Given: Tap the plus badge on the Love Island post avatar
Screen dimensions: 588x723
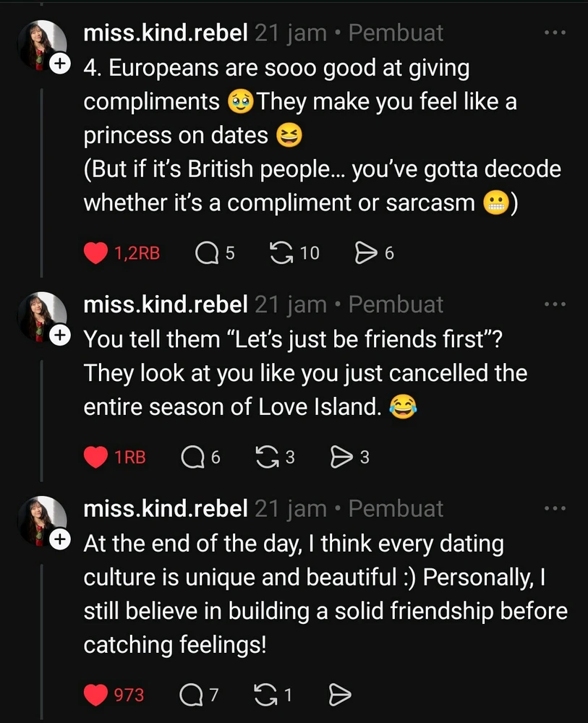Looking at the screenshot, I should [x=59, y=335].
